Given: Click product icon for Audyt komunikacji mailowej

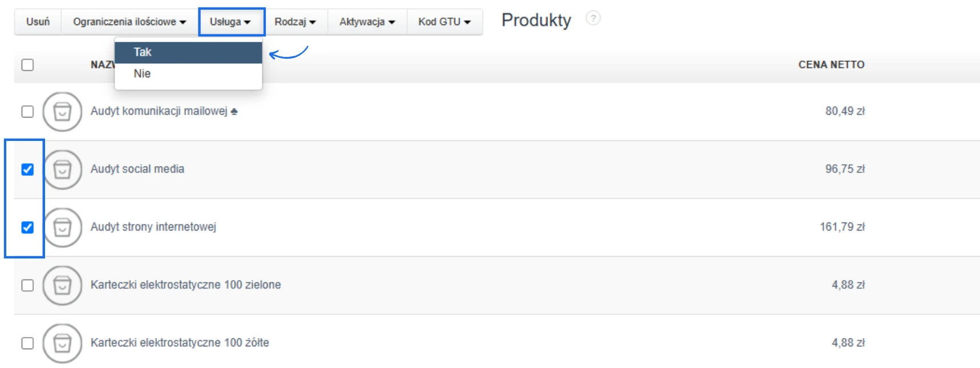Looking at the screenshot, I should pyautogui.click(x=62, y=112).
